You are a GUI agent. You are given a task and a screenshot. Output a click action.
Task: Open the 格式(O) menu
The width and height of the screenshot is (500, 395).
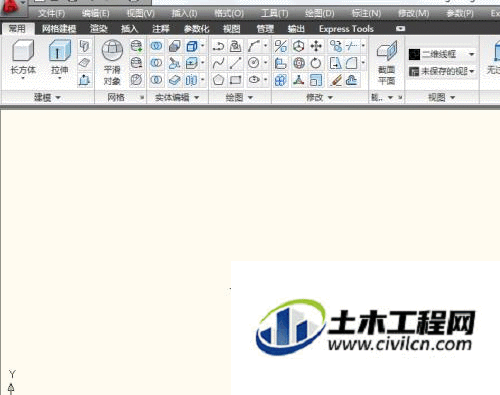229,13
